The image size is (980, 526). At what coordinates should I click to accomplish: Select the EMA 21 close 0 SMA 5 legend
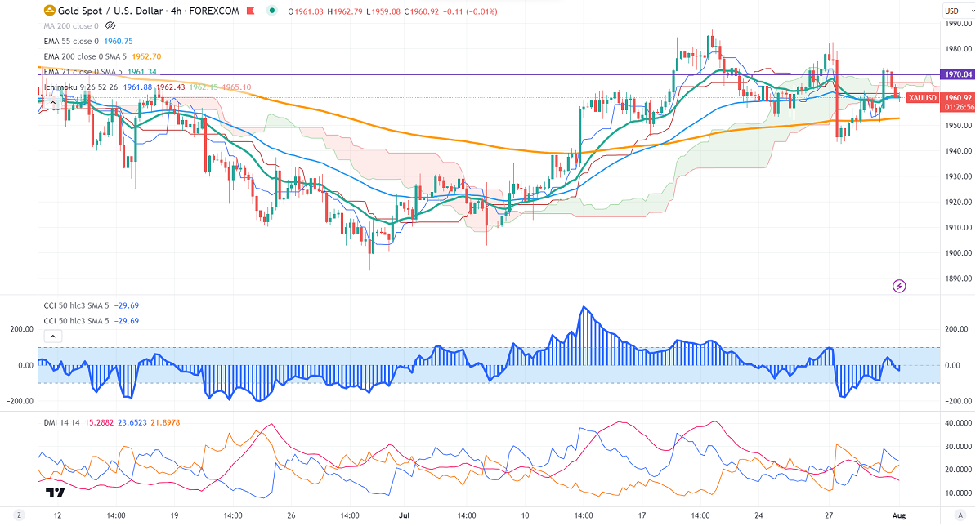point(83,72)
